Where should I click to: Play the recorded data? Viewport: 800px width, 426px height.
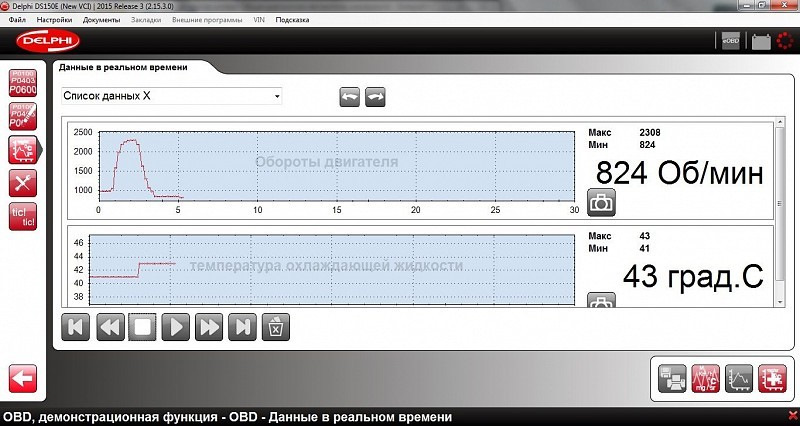176,327
